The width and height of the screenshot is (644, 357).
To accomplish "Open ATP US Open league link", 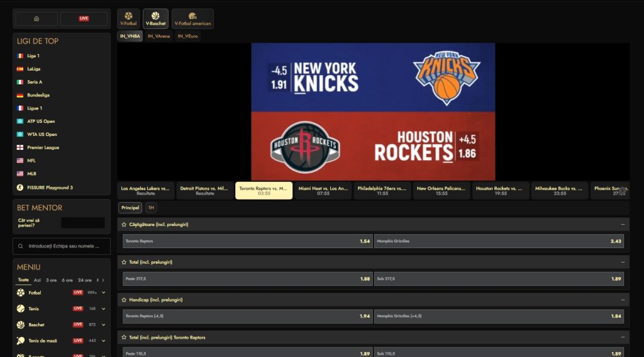I will [41, 122].
